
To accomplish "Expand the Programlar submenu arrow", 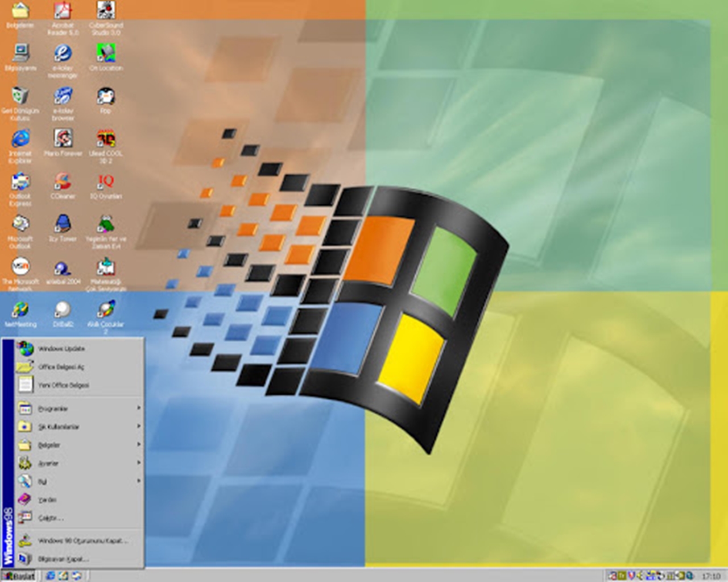I will (138, 408).
